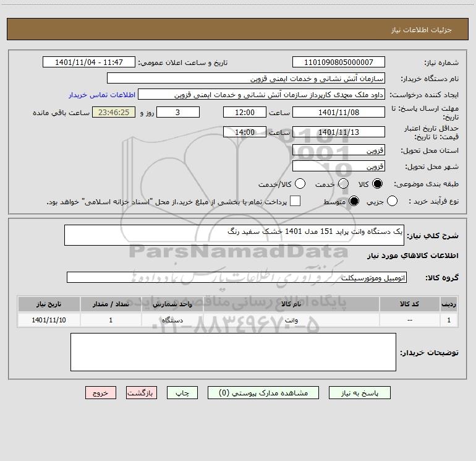
Task: Click the اطلاعات کالاهای مورد نیاز heading
Action: [x=412, y=256]
